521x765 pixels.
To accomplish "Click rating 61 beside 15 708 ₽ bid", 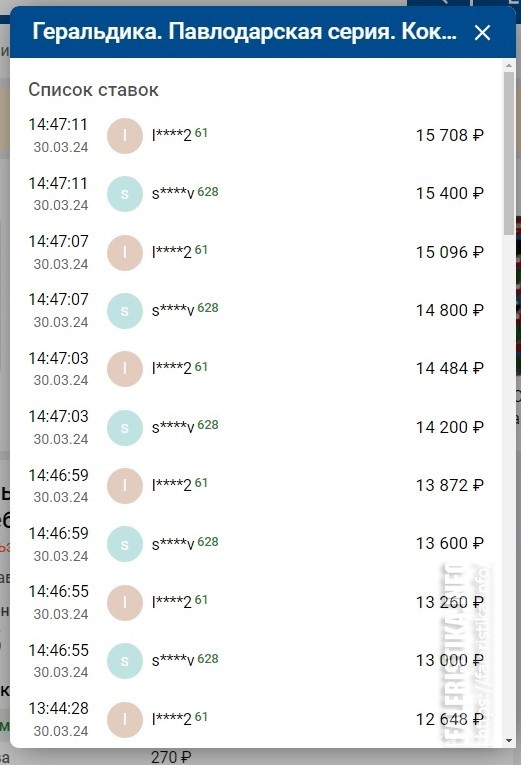I will tap(201, 133).
